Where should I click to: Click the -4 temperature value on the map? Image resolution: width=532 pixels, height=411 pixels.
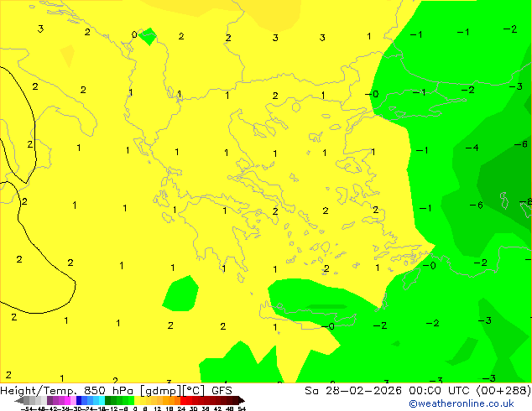click(x=472, y=148)
